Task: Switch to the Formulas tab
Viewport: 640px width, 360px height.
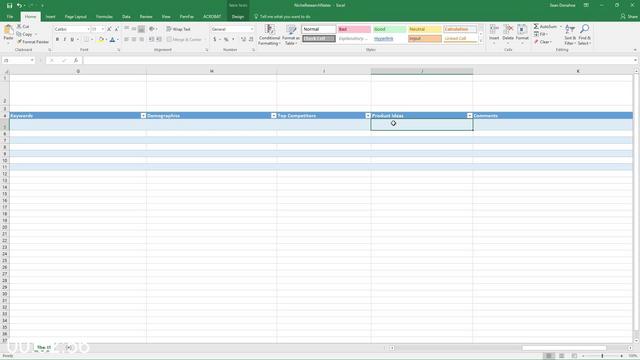Action: 104,17
